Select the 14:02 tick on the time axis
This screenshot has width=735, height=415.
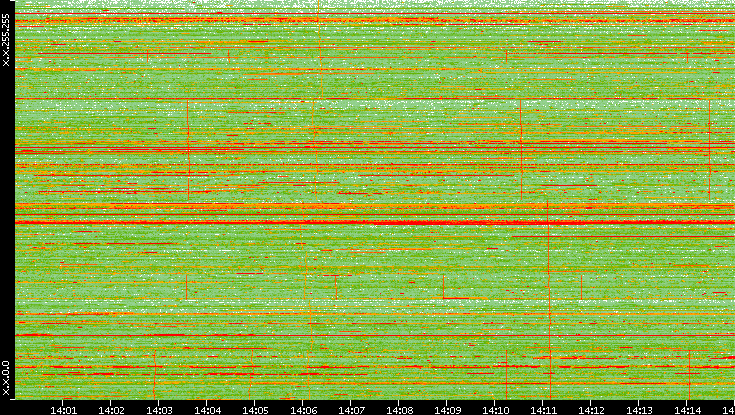pyautogui.click(x=111, y=408)
